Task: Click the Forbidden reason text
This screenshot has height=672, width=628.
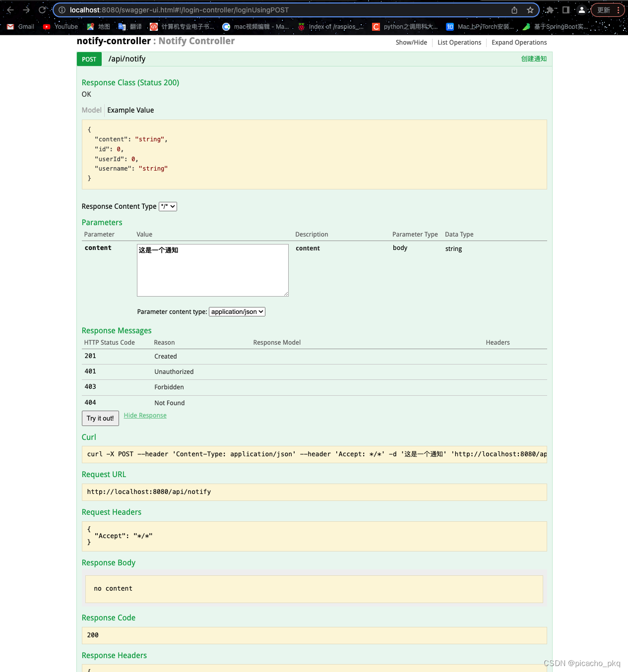Action: pos(169,387)
